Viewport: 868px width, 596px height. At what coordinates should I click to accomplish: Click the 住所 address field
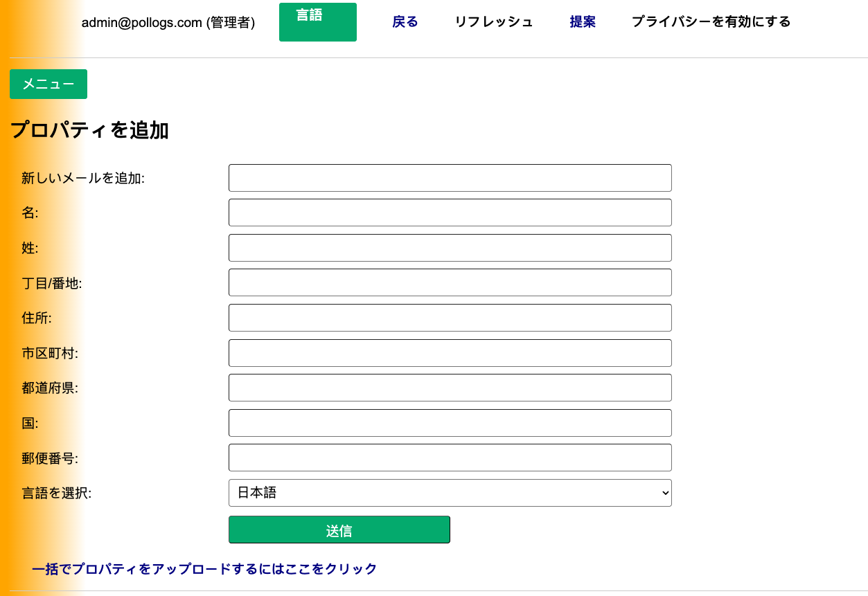point(450,317)
